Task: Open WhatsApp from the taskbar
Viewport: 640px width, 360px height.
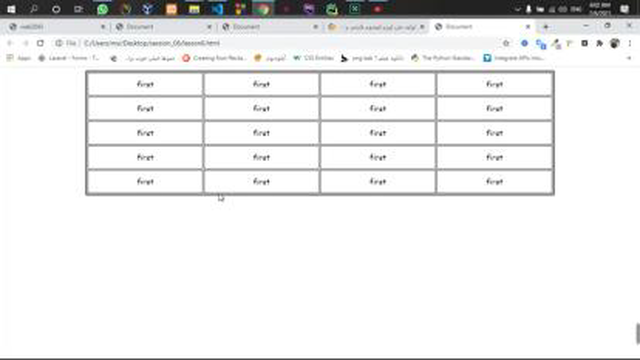Action: [x=102, y=9]
